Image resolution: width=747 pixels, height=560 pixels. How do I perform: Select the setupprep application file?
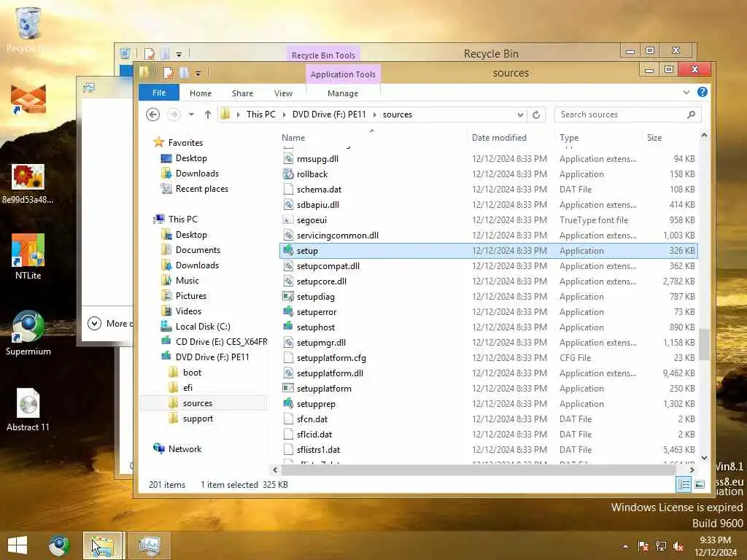pyautogui.click(x=316, y=404)
